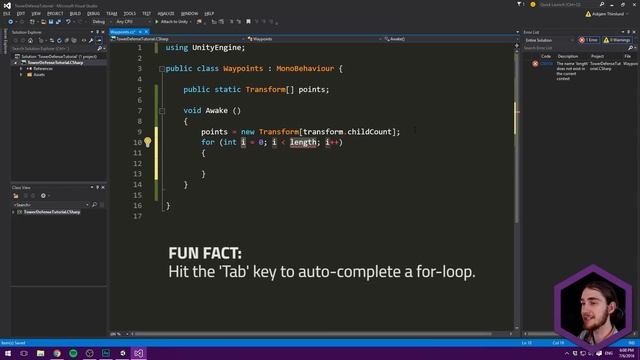Click Solution Explorer Show All Files icon

click(74, 40)
